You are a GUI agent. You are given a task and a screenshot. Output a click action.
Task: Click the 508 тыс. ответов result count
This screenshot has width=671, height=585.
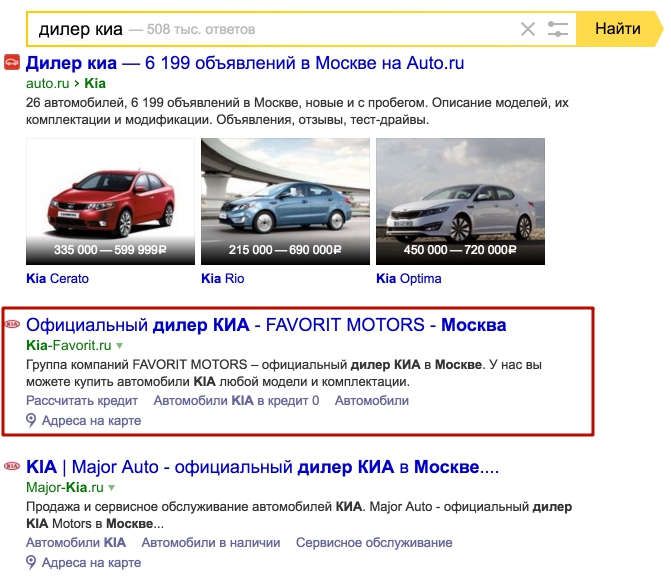click(201, 30)
